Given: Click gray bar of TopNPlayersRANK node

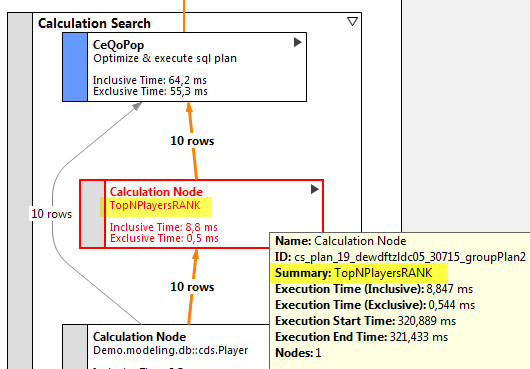Looking at the screenshot, I should (x=93, y=214).
